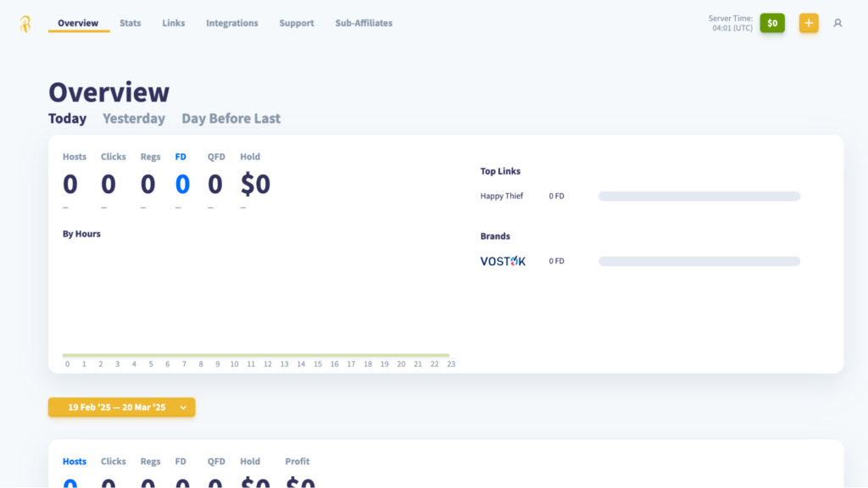
Task: Select the Yesterday period
Action: click(134, 119)
